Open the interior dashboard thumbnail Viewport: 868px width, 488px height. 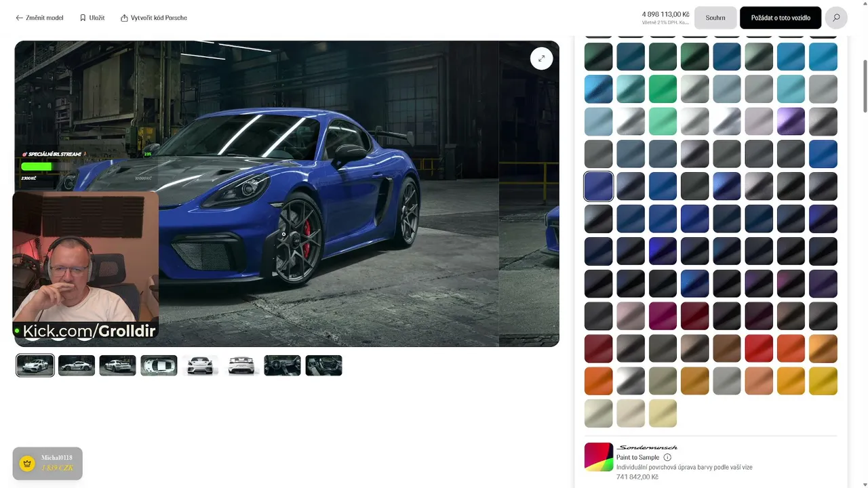(x=283, y=366)
